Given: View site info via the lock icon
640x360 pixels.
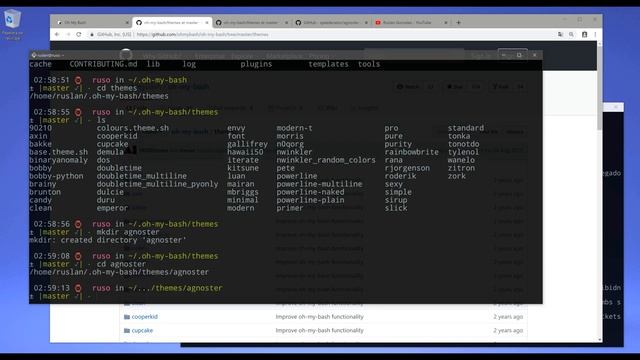Looking at the screenshot, I should (x=92, y=35).
